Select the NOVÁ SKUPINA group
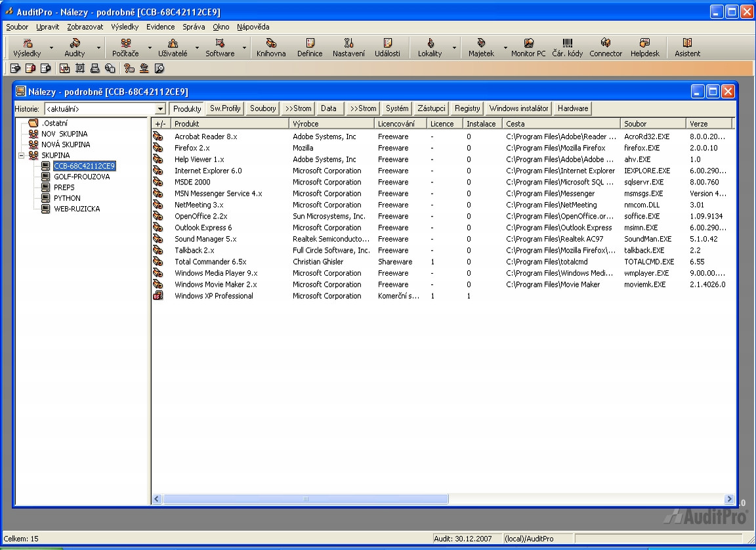This screenshot has width=756, height=550. 66,144
